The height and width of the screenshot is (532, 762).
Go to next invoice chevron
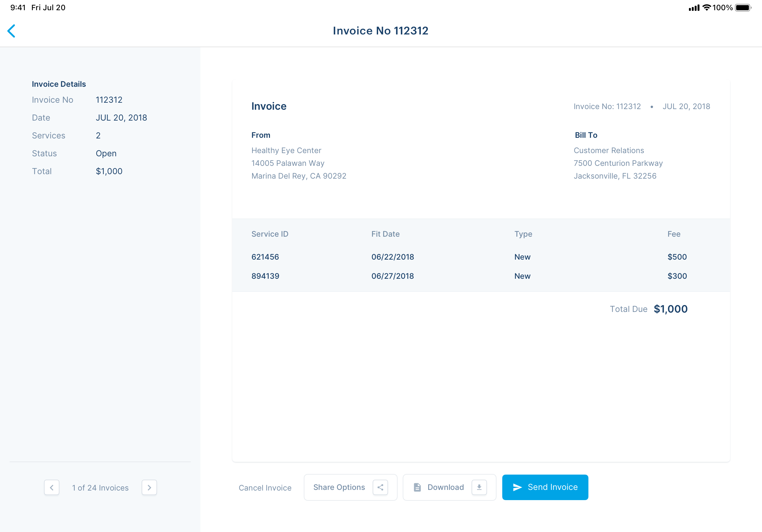[149, 488]
